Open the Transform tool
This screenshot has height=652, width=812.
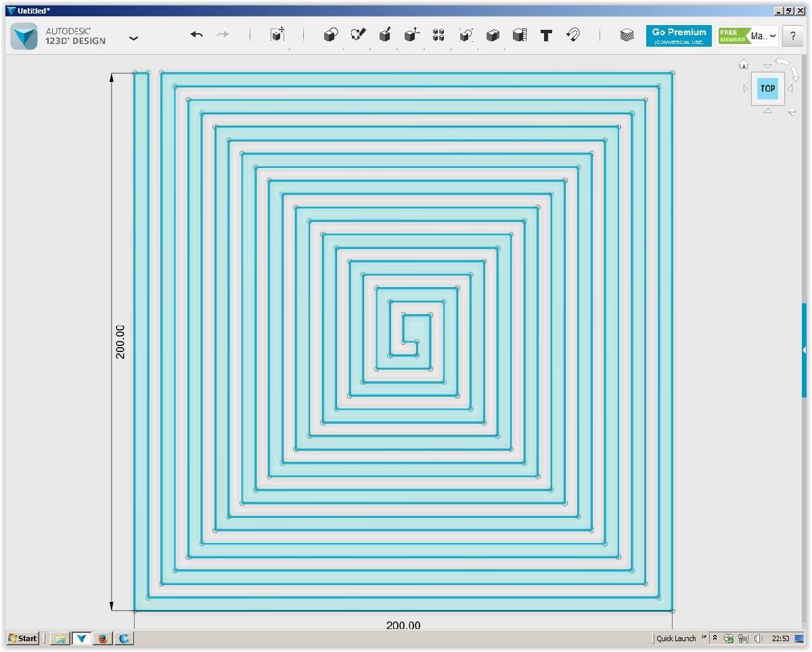point(277,35)
